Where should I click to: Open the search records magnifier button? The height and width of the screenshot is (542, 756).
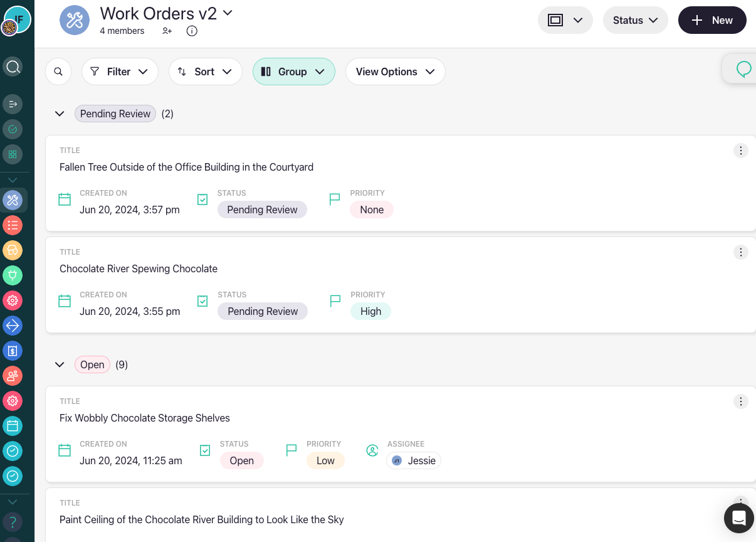tap(58, 72)
